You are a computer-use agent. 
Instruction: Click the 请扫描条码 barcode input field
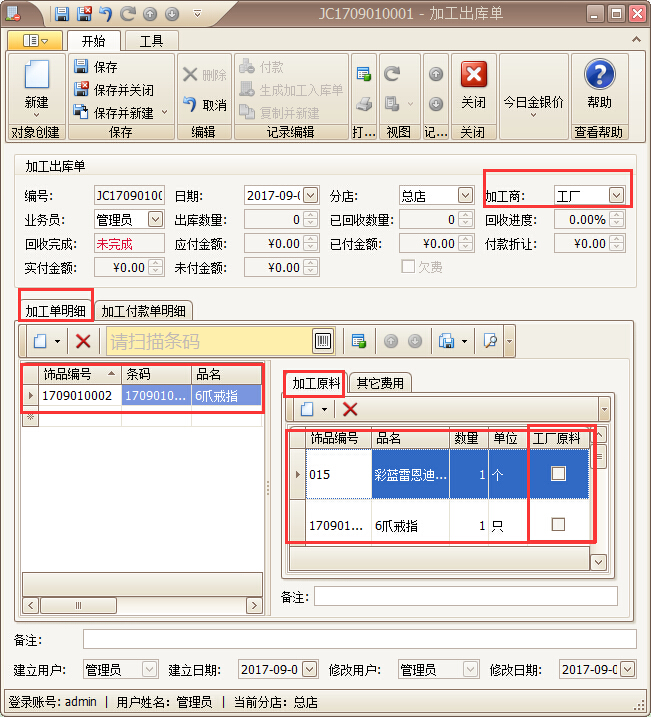208,341
